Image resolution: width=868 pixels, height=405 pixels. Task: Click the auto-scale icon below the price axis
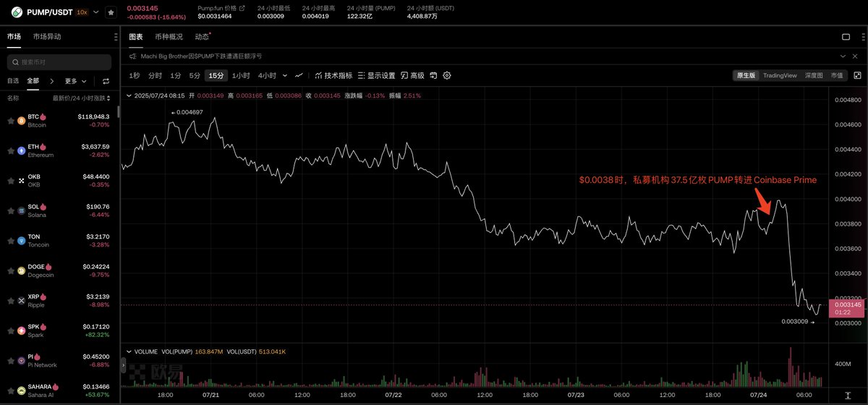pos(848,397)
